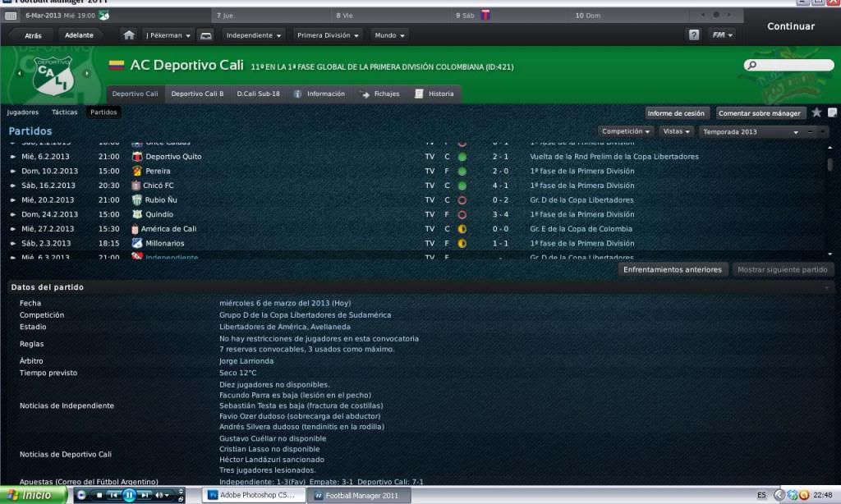Image resolution: width=841 pixels, height=504 pixels.
Task: Switch to the D.Cali Sub-18 tab
Action: [x=259, y=94]
